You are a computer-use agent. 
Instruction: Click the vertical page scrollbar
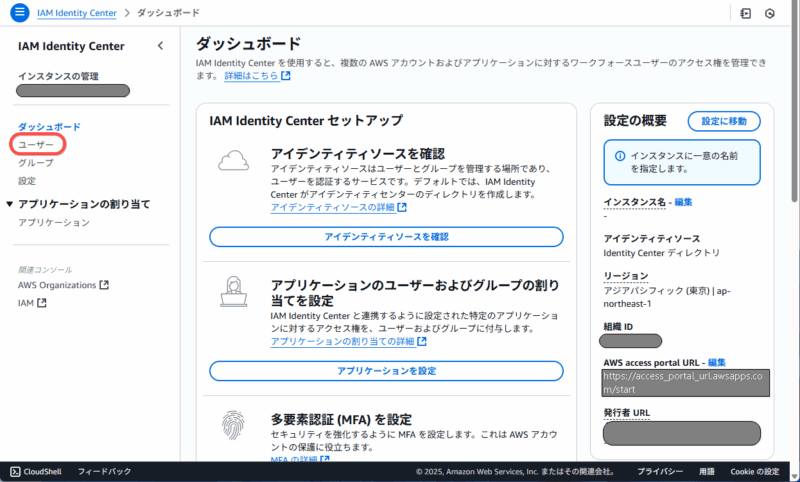(794, 102)
